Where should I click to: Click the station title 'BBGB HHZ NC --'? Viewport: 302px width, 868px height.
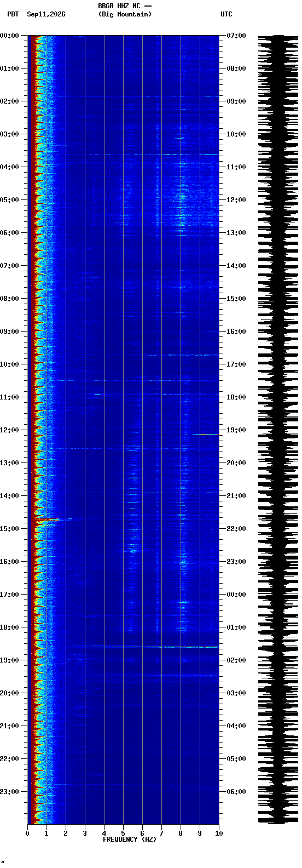tap(125, 6)
